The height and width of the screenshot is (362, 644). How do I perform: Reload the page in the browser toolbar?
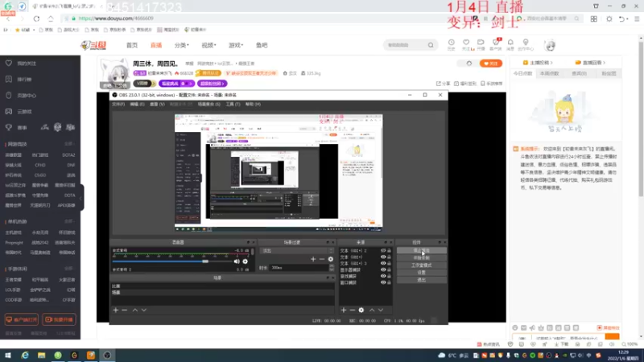tap(36, 19)
